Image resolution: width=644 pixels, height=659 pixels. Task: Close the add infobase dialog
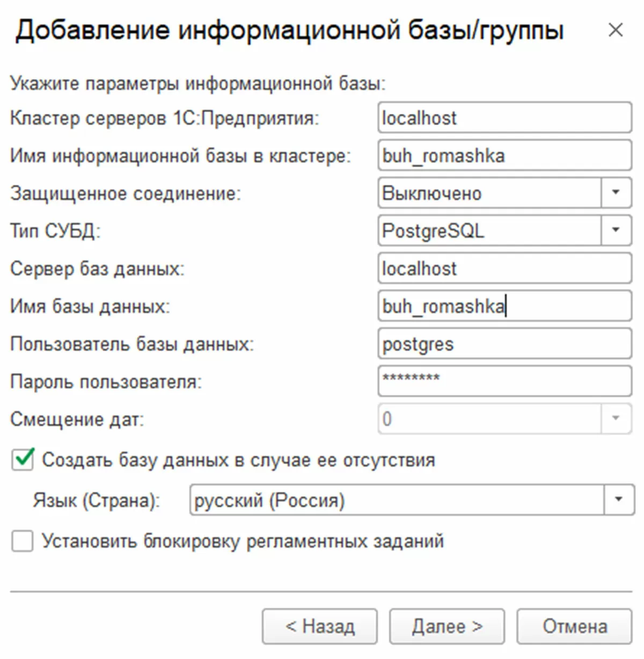(x=616, y=30)
